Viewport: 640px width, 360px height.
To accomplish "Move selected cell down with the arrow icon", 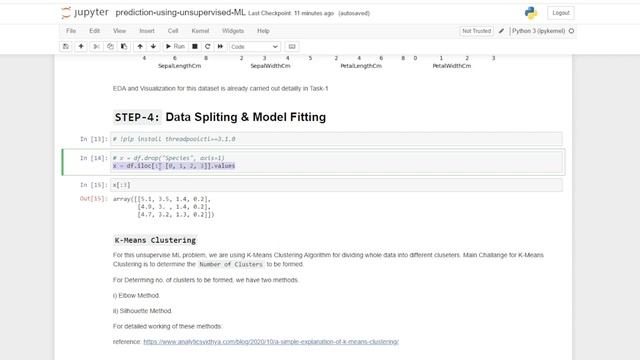I will [x=153, y=47].
